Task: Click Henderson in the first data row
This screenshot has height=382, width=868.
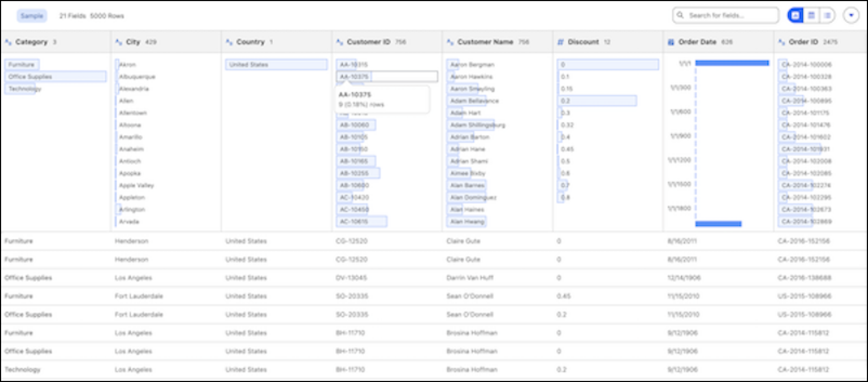Action: [x=132, y=241]
